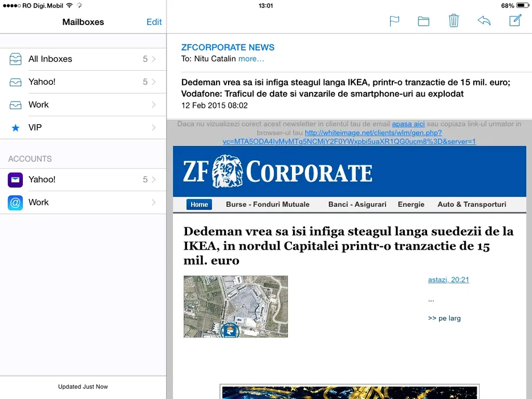Tap the flag icon in toolbar
This screenshot has height=399, width=532.
click(394, 21)
